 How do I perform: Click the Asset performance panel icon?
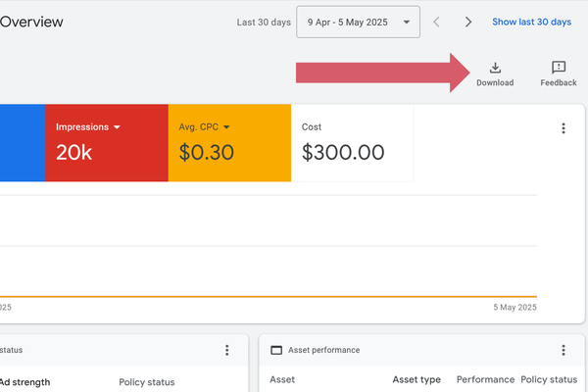pos(276,350)
